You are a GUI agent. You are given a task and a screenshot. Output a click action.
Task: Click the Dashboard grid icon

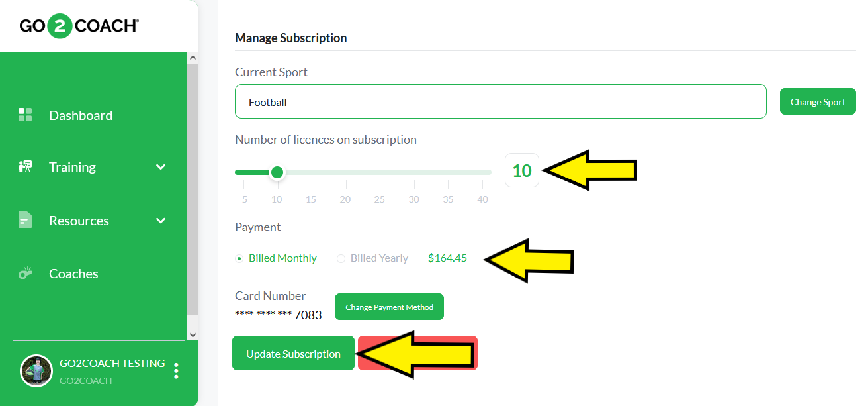(25, 115)
